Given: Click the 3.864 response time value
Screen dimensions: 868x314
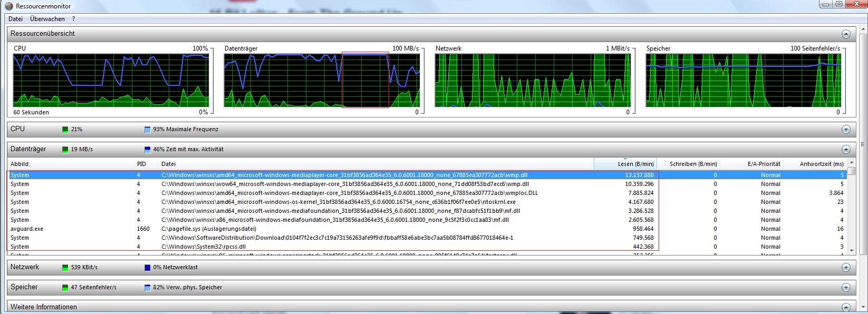Looking at the screenshot, I should click(x=836, y=193).
